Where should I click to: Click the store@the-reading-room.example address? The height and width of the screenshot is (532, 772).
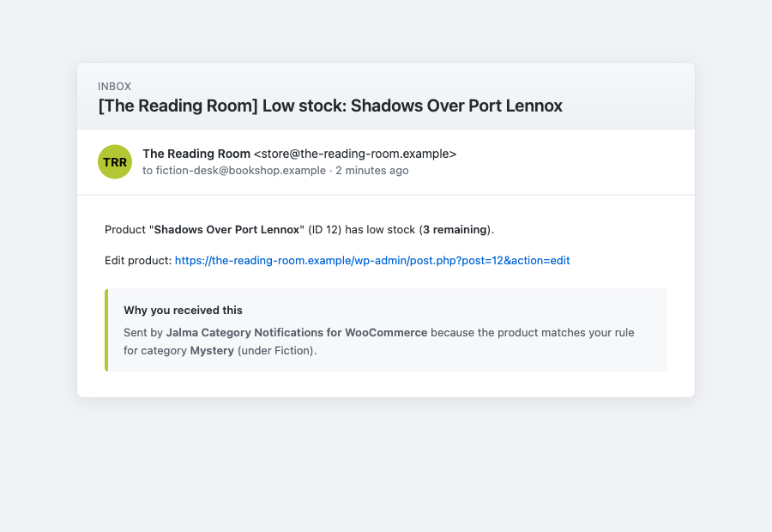pyautogui.click(x=355, y=154)
